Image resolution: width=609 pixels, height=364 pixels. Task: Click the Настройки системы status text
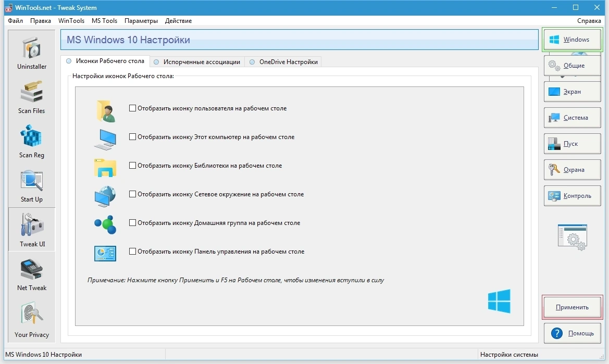click(x=509, y=355)
